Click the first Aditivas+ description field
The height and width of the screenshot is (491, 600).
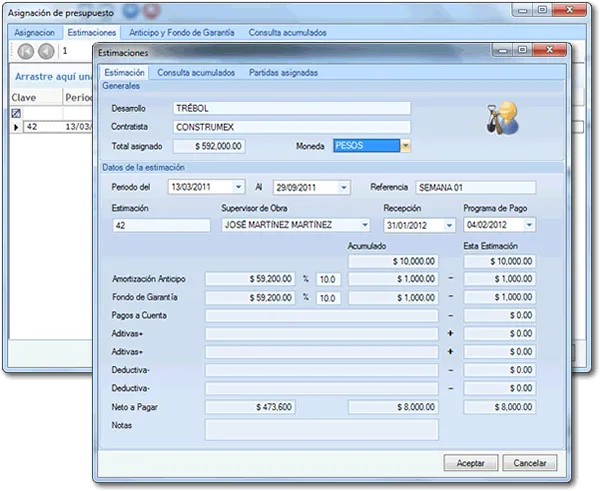pyautogui.click(x=322, y=334)
